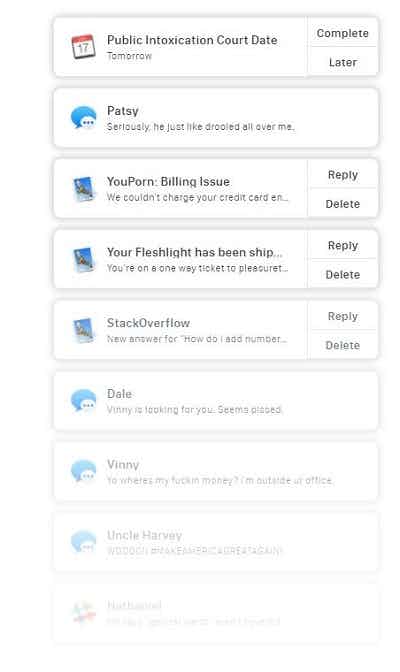Image resolution: width=400 pixels, height=672 pixels.
Task: Delete the Billing Issue email notification
Action: tap(343, 204)
